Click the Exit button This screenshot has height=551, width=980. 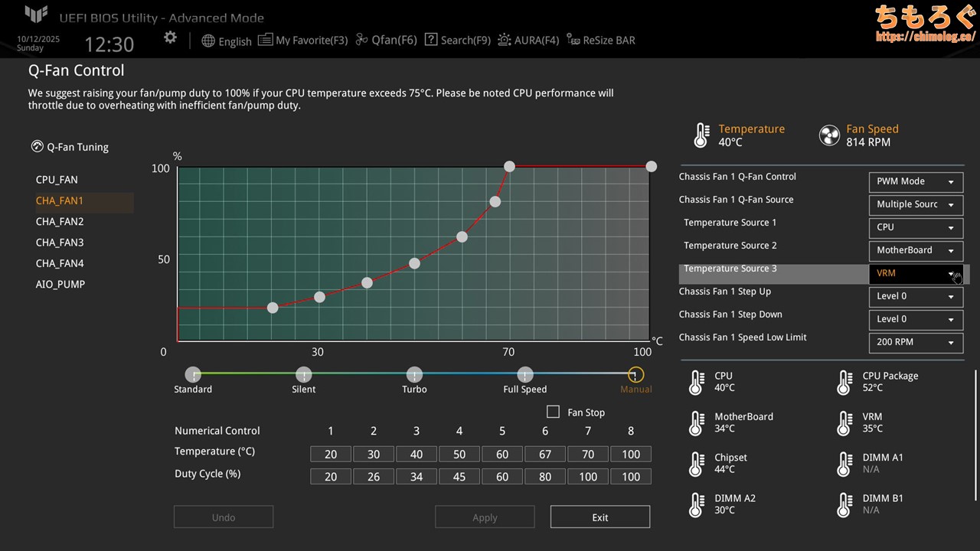tap(599, 517)
